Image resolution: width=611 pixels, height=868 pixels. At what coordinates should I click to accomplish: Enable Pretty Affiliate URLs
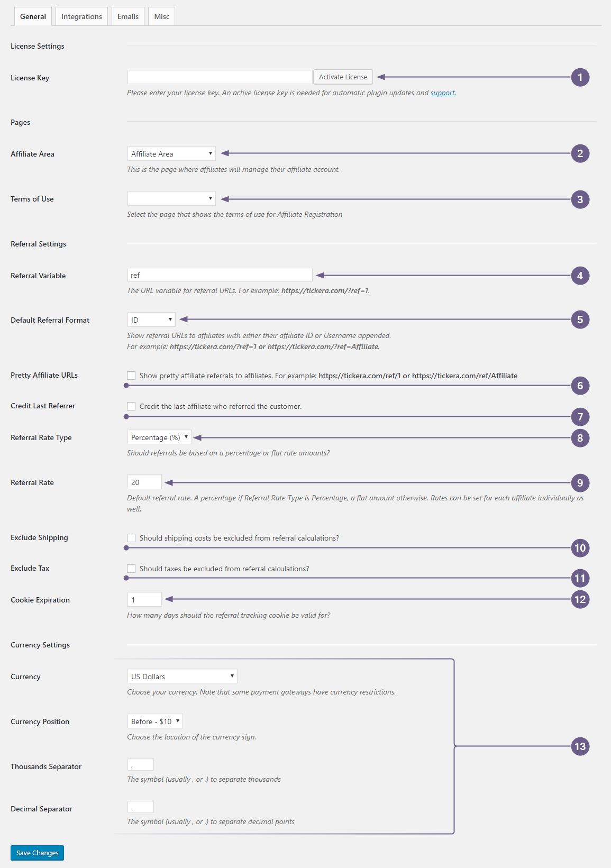[x=131, y=375]
